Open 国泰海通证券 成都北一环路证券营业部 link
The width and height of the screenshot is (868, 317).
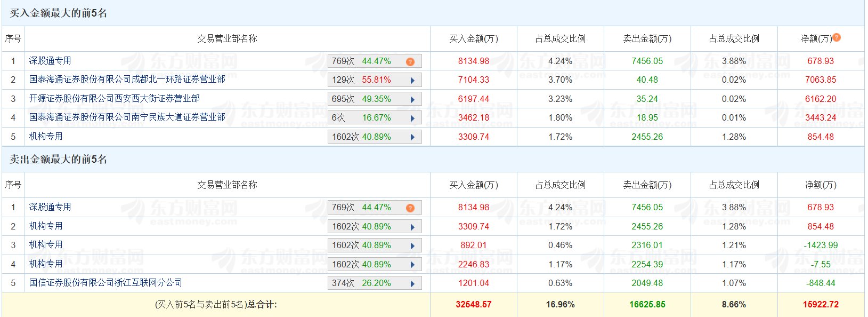click(x=127, y=80)
